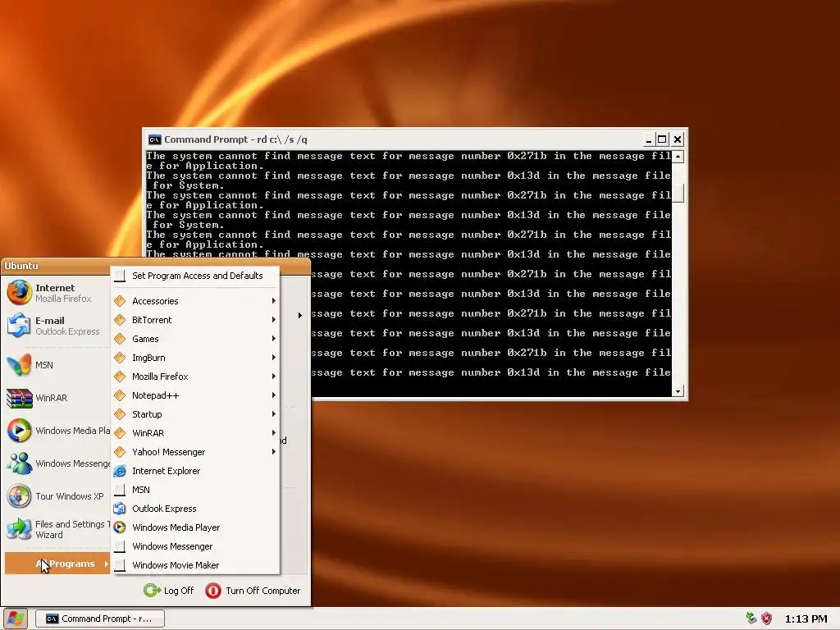Open MSN butterfly icon in left column
Viewport: 840px width, 630px height.
point(19,365)
